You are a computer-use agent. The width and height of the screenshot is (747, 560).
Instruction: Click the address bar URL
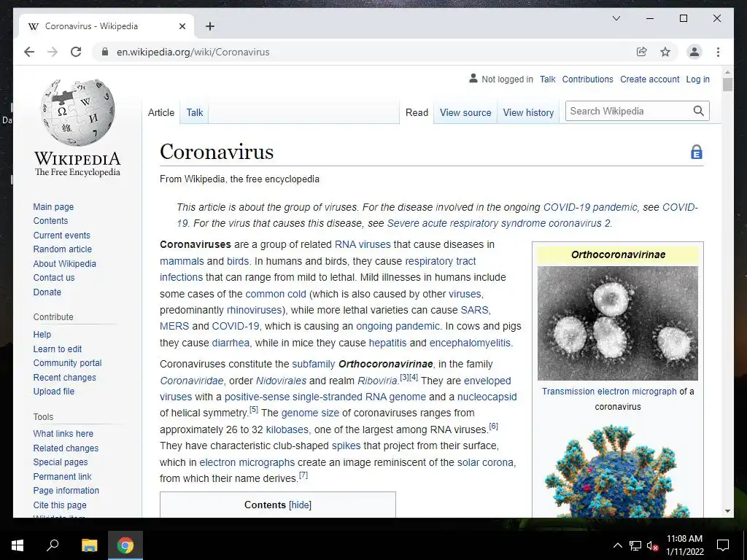tap(193, 52)
